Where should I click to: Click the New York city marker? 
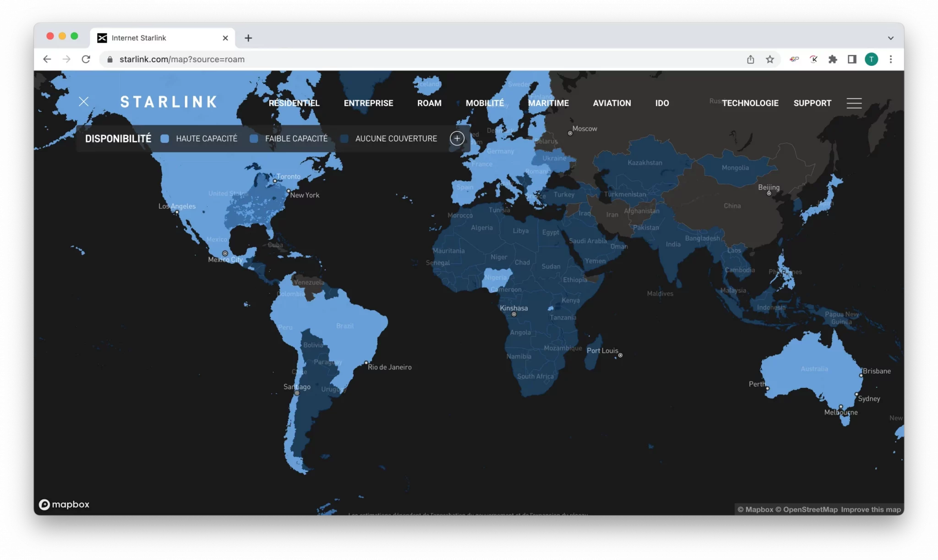(x=288, y=191)
